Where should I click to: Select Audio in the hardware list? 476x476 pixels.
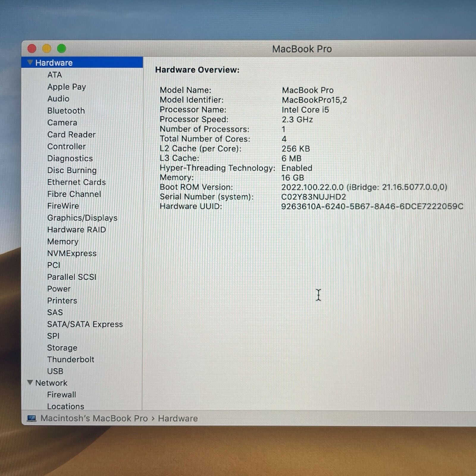[x=58, y=98]
